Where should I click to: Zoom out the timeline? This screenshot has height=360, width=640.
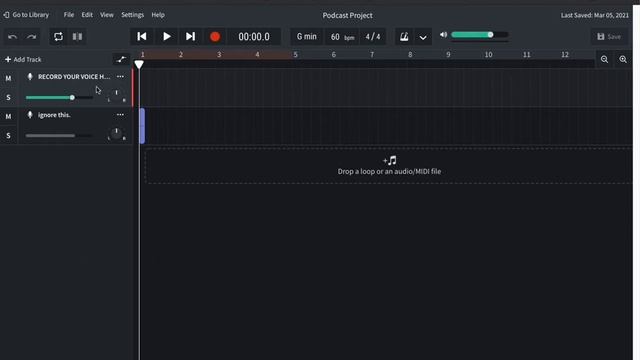[x=604, y=60]
